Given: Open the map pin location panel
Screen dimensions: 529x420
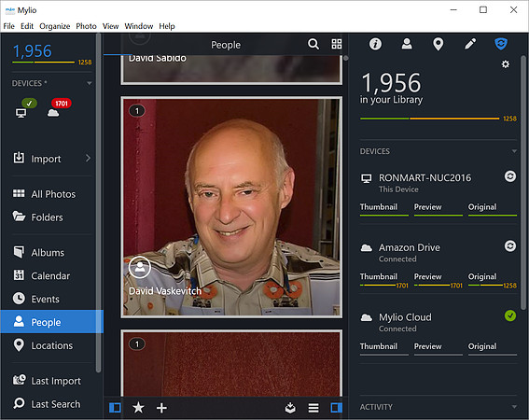Looking at the screenshot, I should coord(438,44).
